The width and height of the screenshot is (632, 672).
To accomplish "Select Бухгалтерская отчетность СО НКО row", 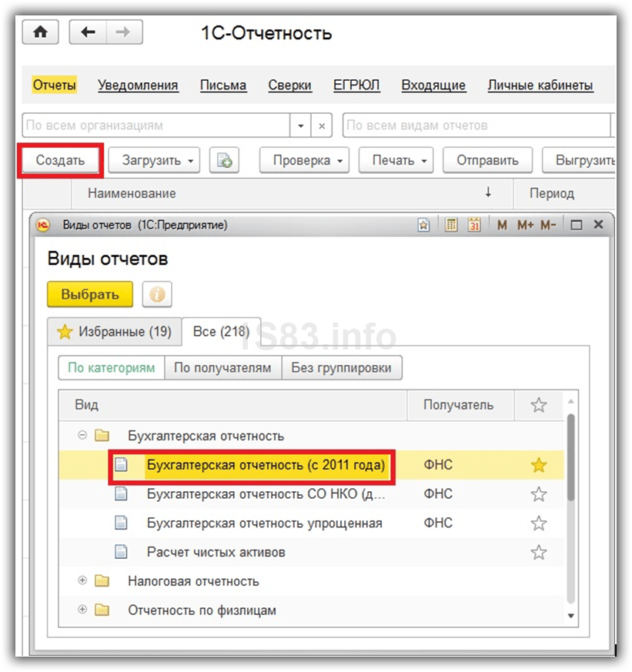I will 312,494.
